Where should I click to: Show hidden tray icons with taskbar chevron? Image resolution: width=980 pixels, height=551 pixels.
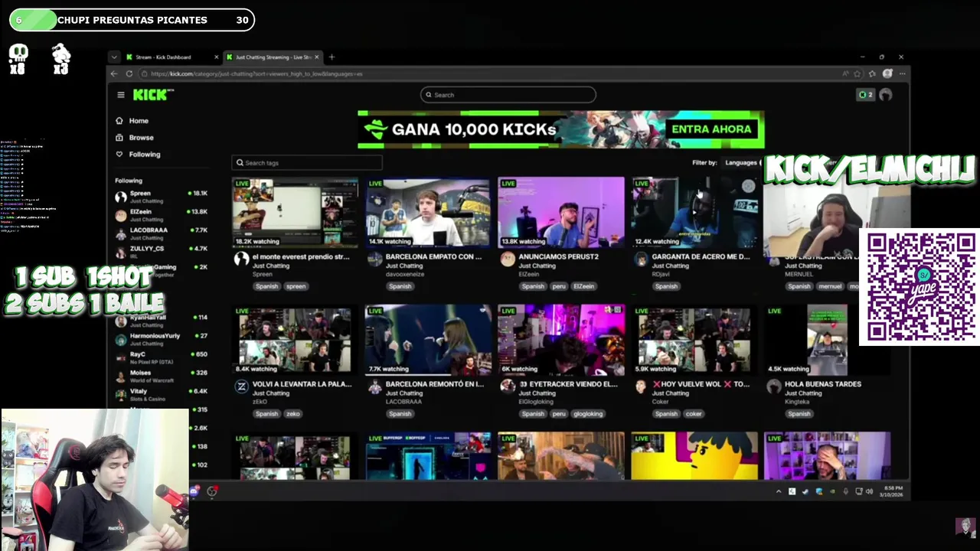click(779, 491)
